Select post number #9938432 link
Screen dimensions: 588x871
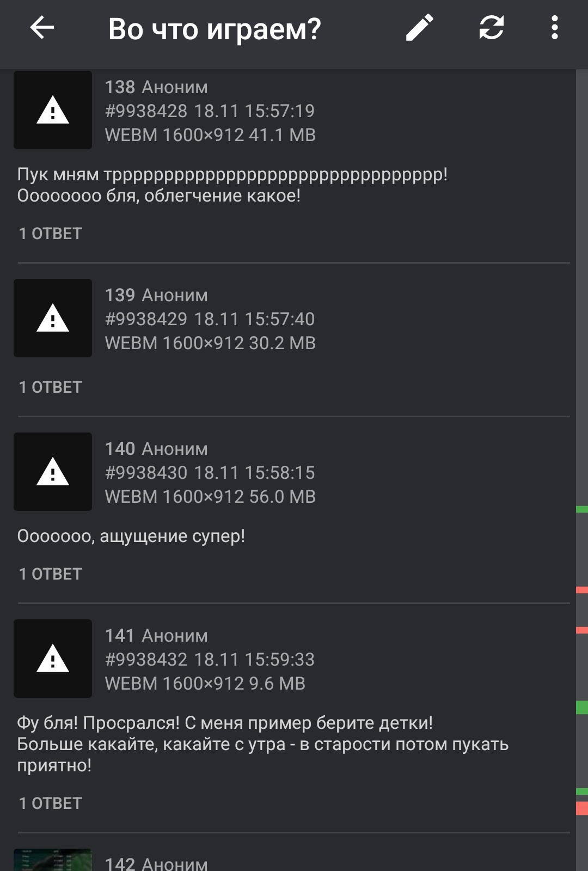point(146,660)
